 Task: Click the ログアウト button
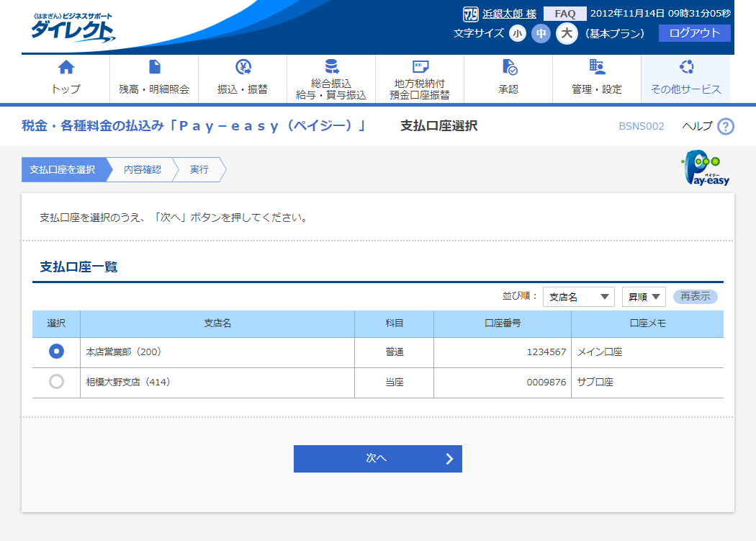pyautogui.click(x=694, y=33)
